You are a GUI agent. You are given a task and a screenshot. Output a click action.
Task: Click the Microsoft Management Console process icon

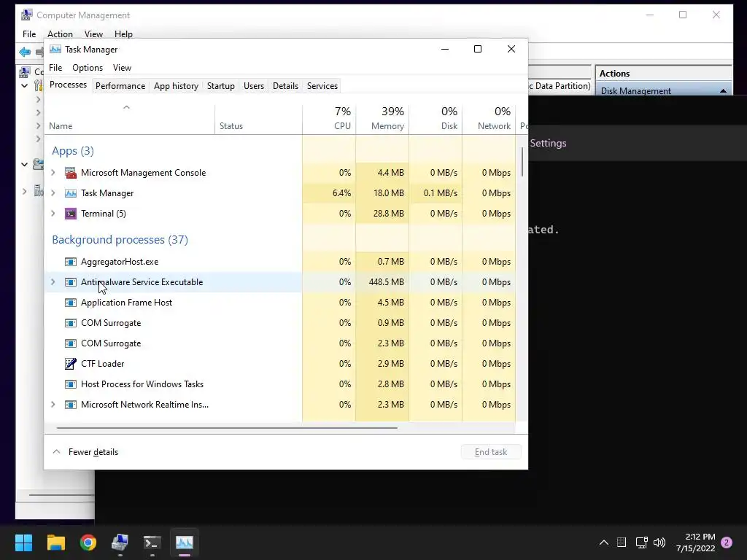point(71,173)
